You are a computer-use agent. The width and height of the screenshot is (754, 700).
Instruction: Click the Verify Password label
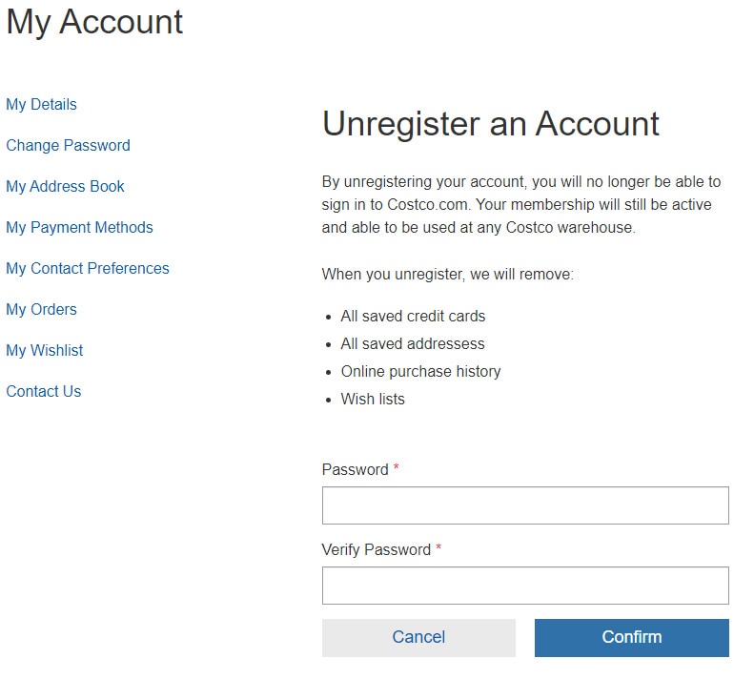pos(376,549)
